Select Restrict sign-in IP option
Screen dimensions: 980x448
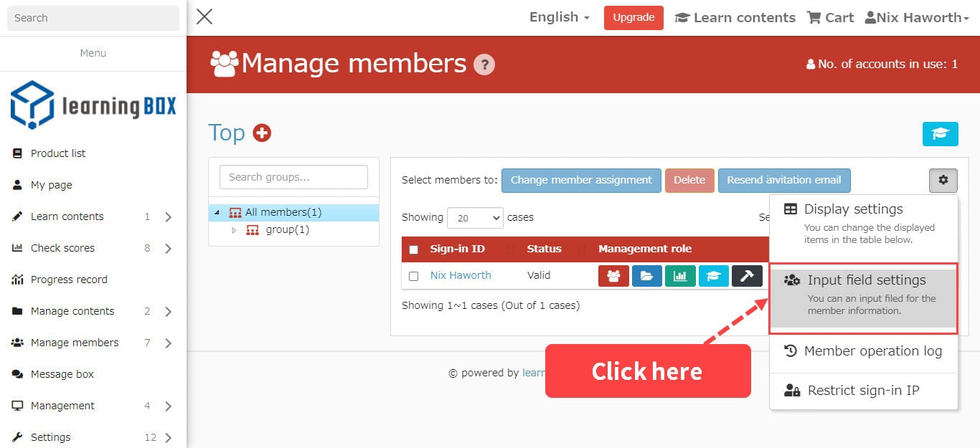point(863,391)
